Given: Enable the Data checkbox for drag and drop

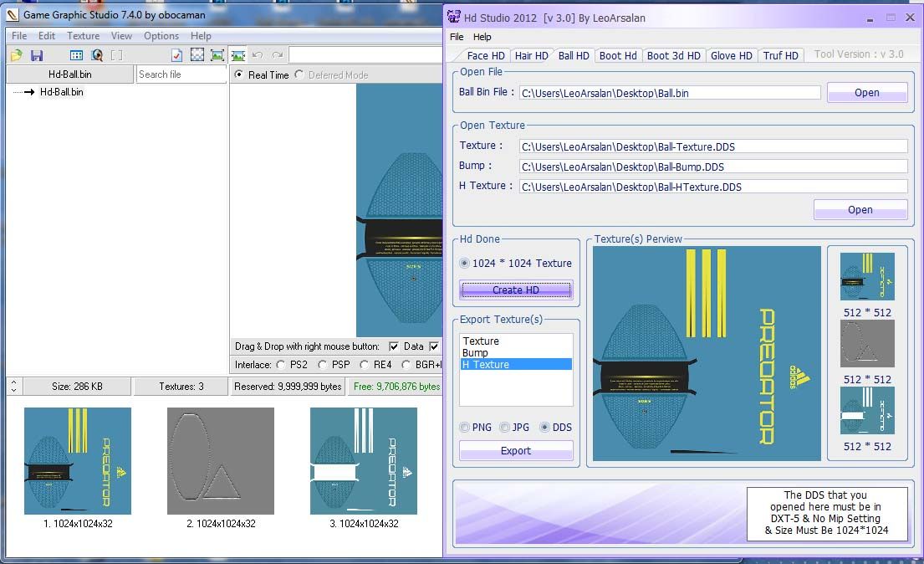Looking at the screenshot, I should click(x=394, y=346).
